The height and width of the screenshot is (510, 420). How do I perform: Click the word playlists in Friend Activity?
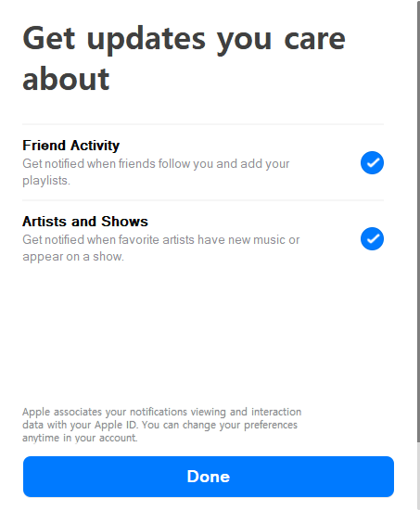(x=45, y=181)
